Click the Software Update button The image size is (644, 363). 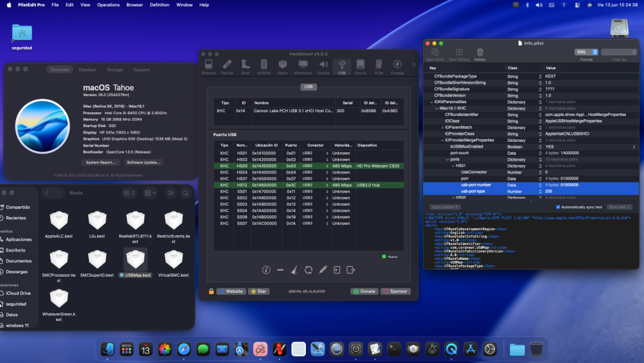(x=144, y=162)
